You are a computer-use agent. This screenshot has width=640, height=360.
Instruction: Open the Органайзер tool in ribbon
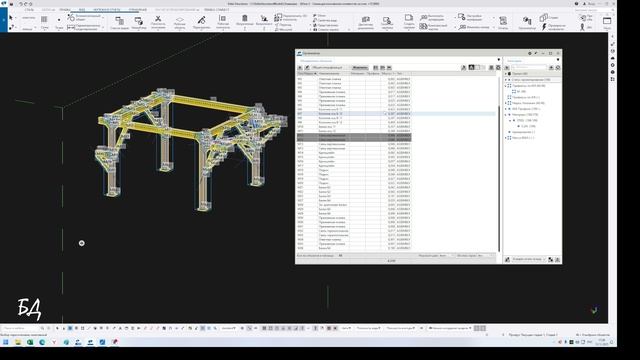coord(527,22)
